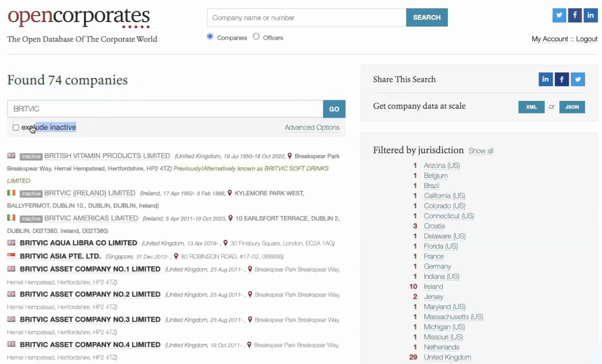Filter by United Kingdom jurisdiction

pos(447,357)
